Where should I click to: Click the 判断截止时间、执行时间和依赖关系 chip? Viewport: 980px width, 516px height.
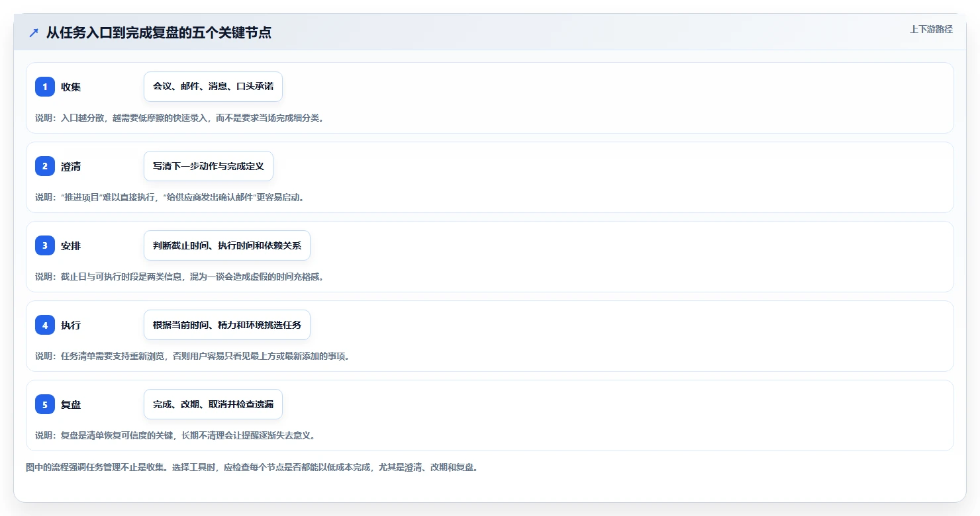tap(227, 245)
